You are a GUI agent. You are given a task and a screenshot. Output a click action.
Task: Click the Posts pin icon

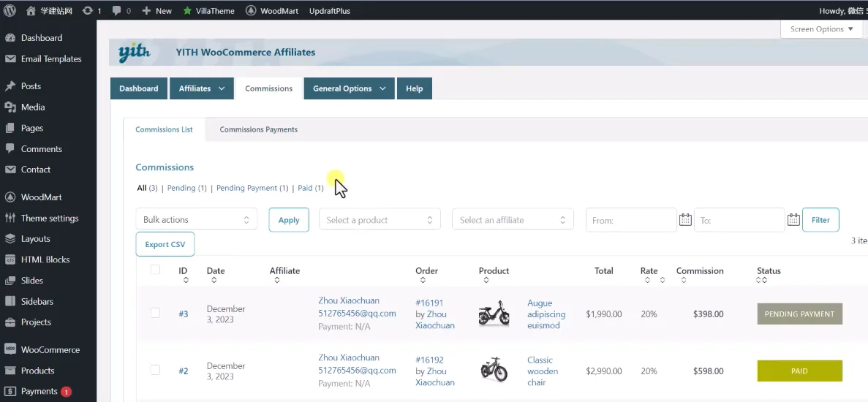coord(10,86)
